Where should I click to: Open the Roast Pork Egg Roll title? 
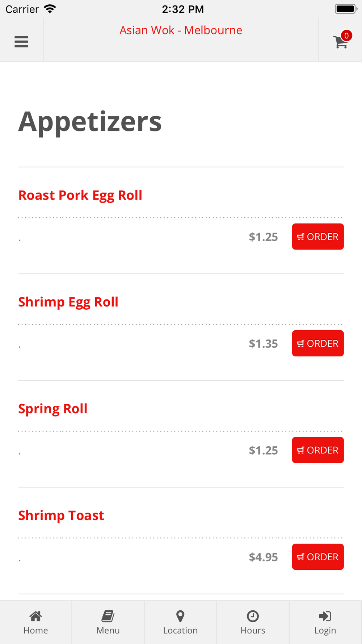click(x=80, y=195)
